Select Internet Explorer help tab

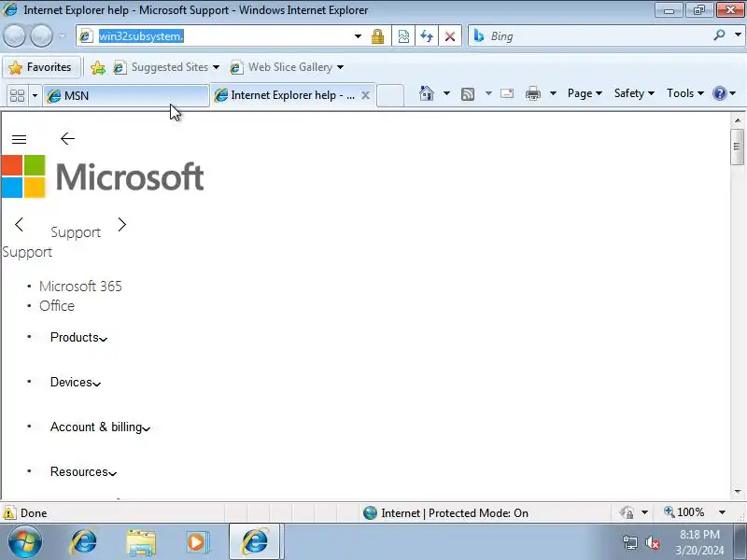pos(286,95)
